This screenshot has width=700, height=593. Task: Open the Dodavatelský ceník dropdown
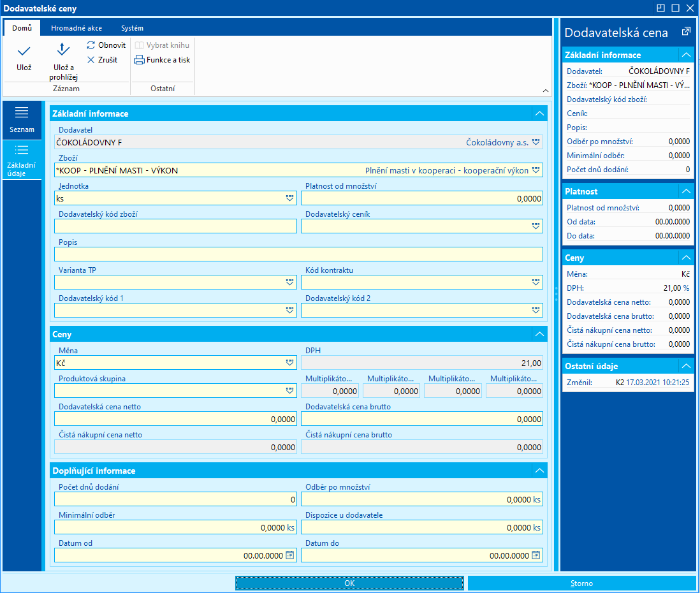(x=536, y=226)
